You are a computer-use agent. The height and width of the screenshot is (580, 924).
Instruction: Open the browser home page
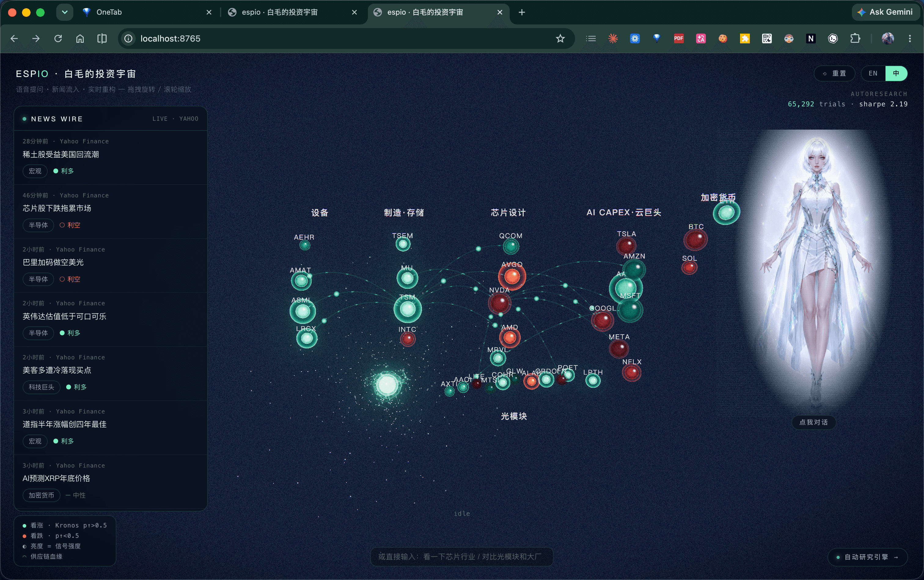(80, 39)
